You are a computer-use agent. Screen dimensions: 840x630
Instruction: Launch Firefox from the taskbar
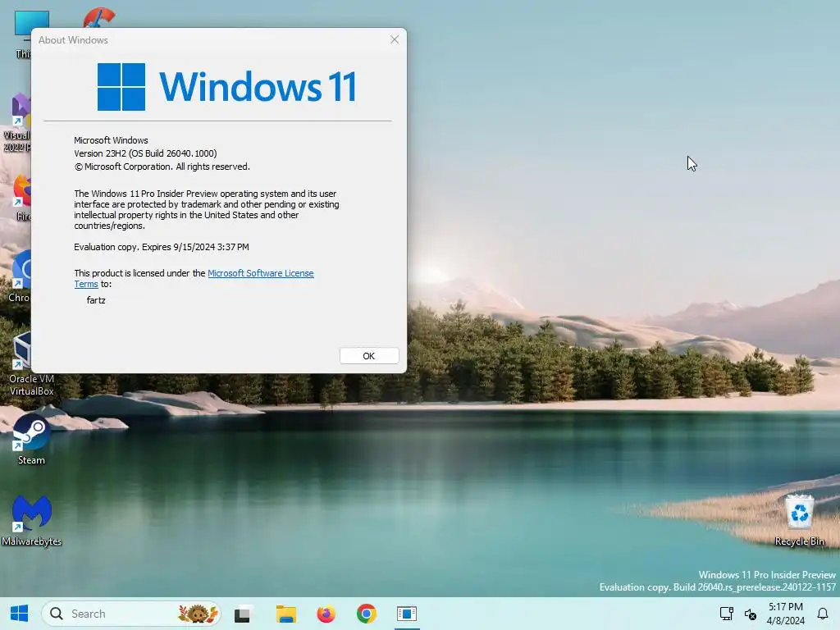pyautogui.click(x=326, y=614)
